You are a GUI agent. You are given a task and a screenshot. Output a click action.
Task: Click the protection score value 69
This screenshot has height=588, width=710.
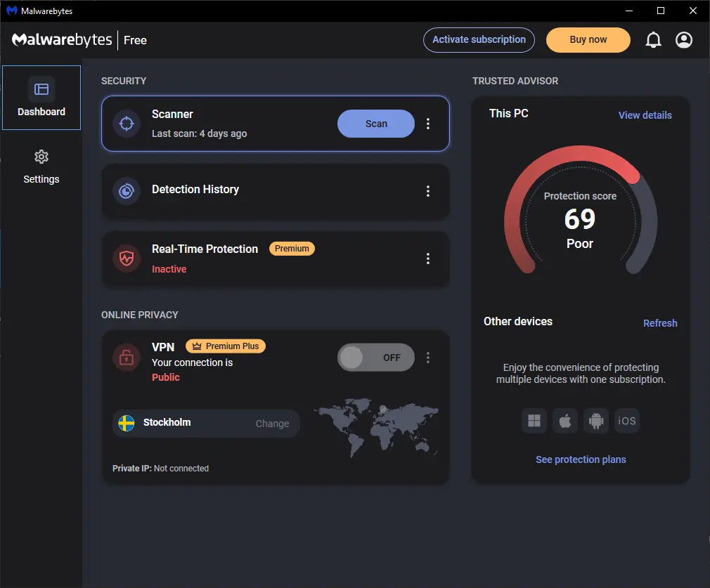[579, 219]
